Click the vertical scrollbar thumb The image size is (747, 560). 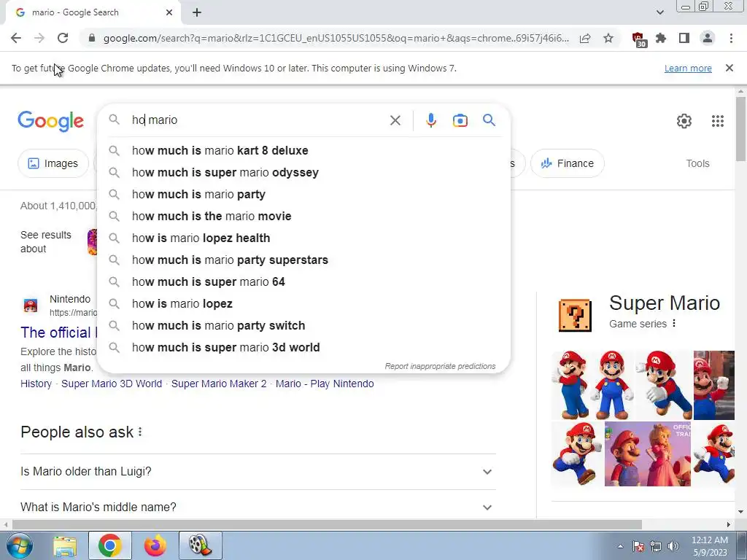740,128
